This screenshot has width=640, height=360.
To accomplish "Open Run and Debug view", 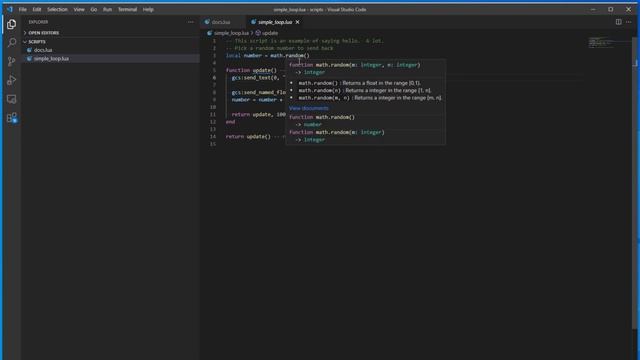I will [11, 80].
